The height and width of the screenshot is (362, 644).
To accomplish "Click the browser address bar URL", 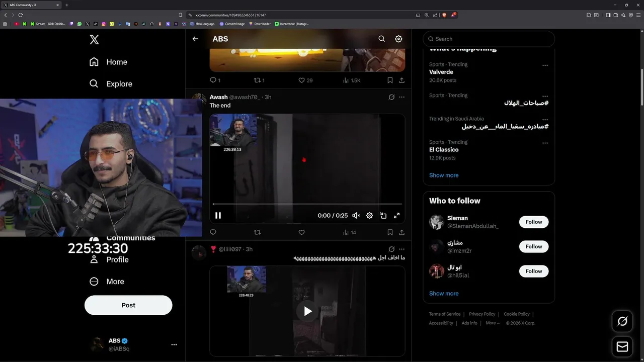I will 230,15.
